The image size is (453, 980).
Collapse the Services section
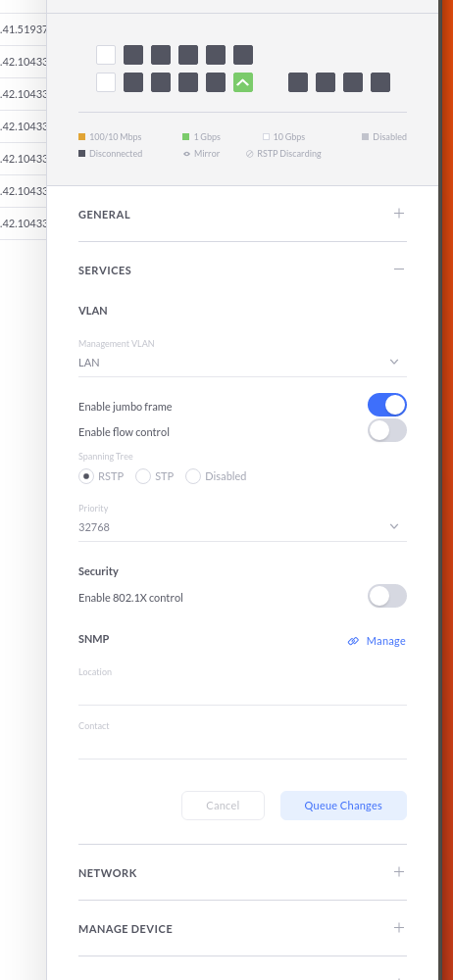(398, 269)
